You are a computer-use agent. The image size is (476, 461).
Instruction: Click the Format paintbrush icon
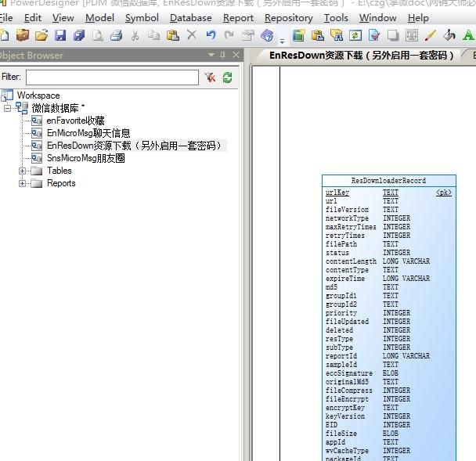(431, 35)
